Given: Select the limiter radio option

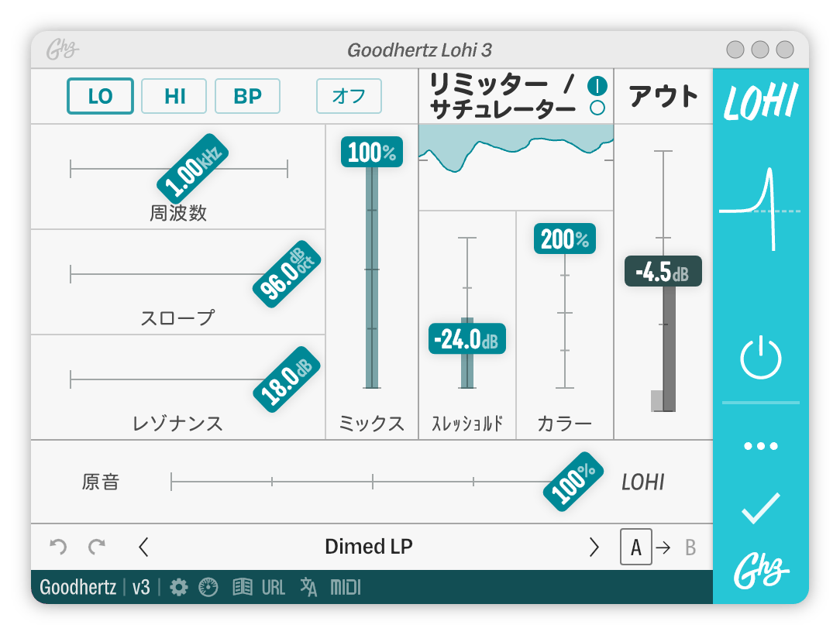Looking at the screenshot, I should pyautogui.click(x=597, y=86).
